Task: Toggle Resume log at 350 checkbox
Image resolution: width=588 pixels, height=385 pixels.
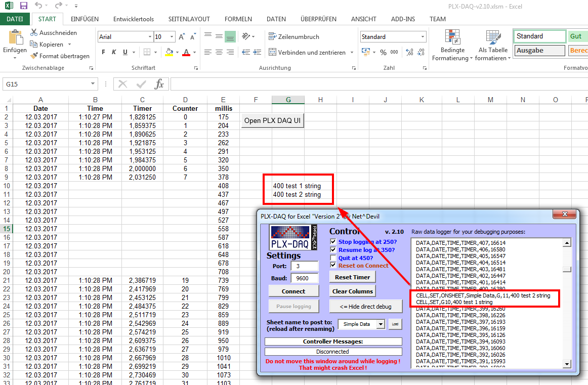Action: 333,249
